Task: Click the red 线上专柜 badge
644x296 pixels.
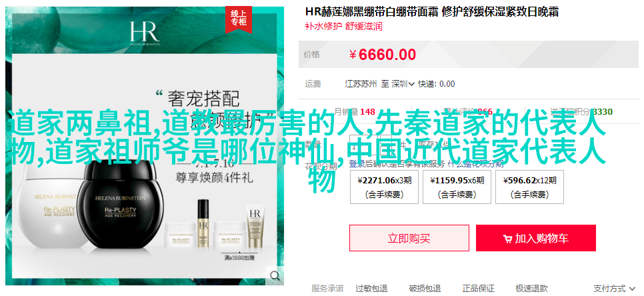Action: coord(239,18)
